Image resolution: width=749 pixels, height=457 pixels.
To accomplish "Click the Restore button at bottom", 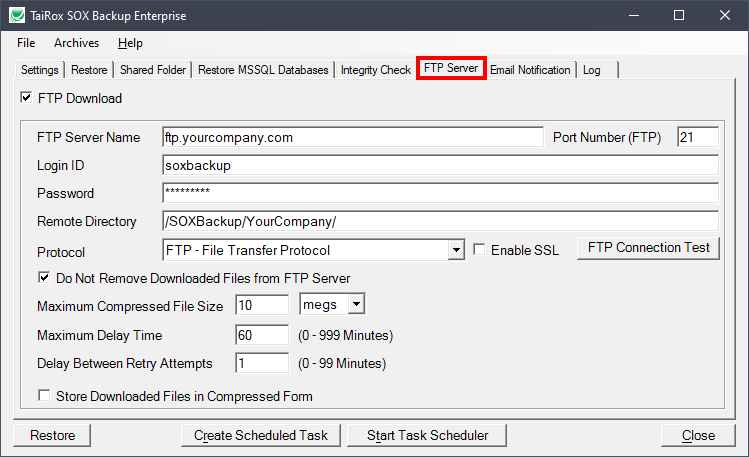I will tap(52, 436).
